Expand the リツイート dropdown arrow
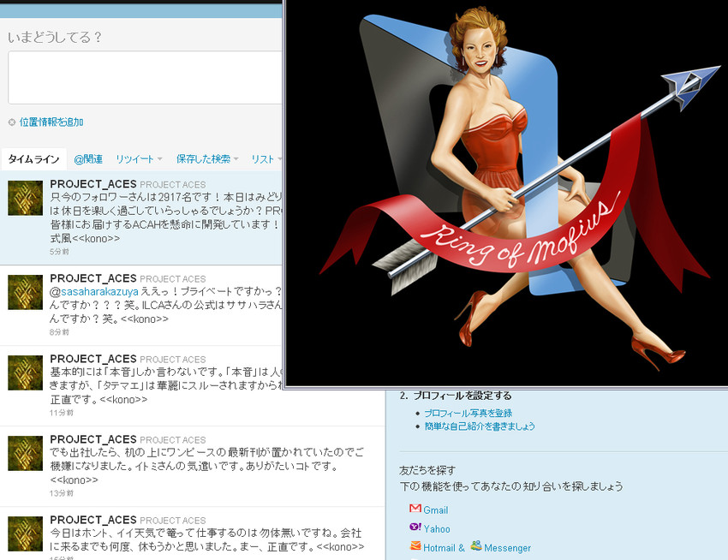The image size is (728, 560). pyautogui.click(x=159, y=159)
